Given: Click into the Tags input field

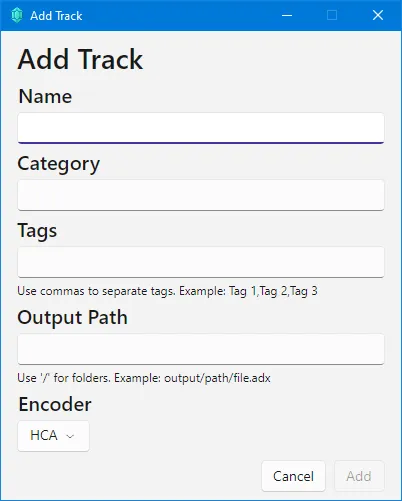Looking at the screenshot, I should point(201,262).
